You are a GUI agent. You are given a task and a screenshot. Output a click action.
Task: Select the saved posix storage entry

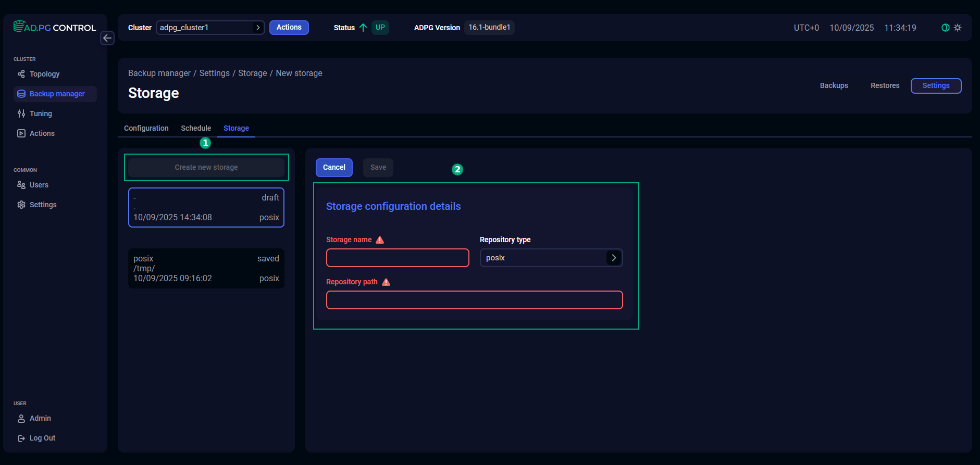(x=206, y=268)
